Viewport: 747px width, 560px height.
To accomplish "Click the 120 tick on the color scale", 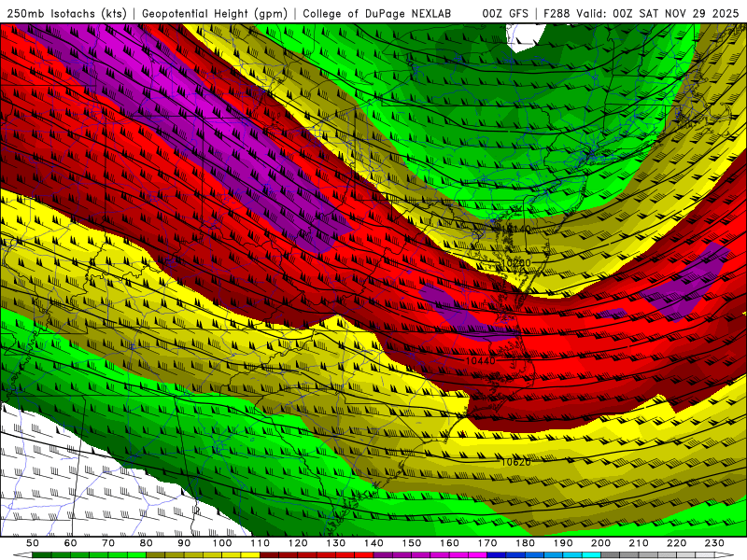I will (x=298, y=543).
